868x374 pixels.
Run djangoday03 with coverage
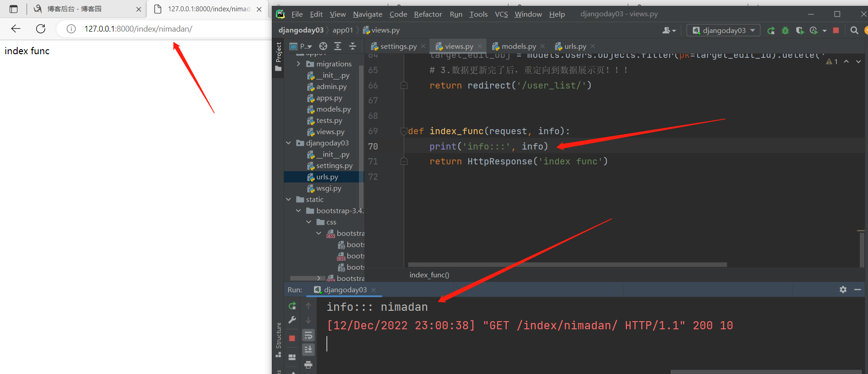[x=800, y=30]
